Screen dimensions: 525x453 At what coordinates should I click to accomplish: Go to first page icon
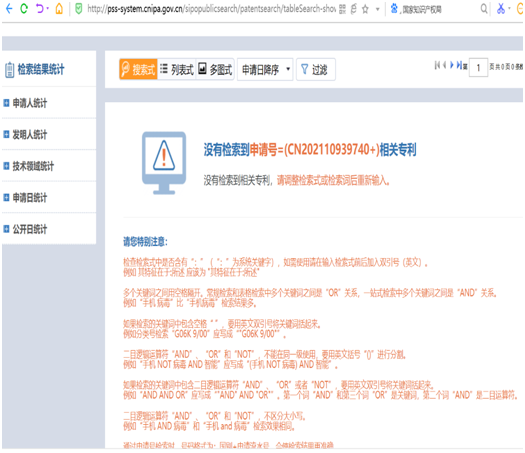(x=437, y=65)
